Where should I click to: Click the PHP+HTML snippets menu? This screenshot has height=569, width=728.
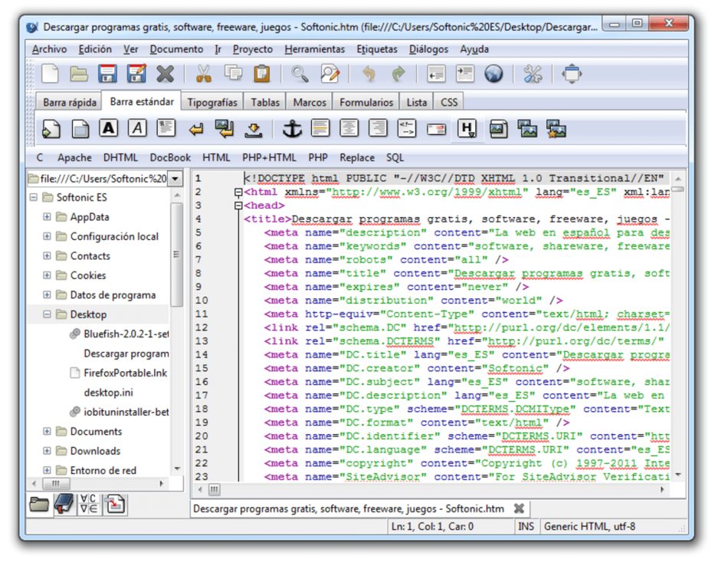pos(269,158)
